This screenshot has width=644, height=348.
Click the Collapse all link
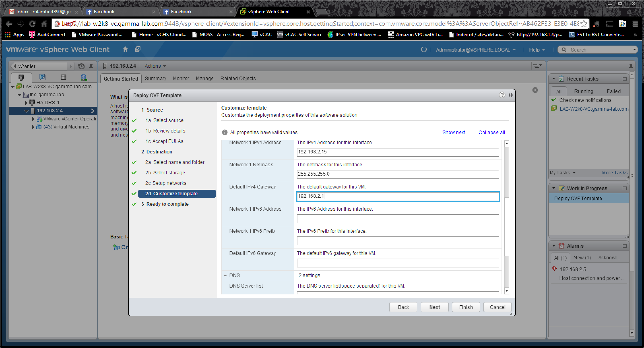(x=493, y=132)
